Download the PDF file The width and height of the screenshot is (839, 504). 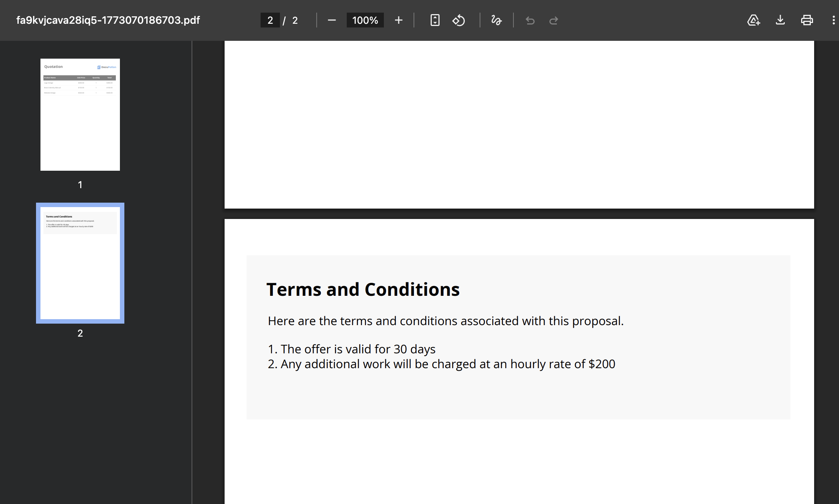tap(780, 20)
